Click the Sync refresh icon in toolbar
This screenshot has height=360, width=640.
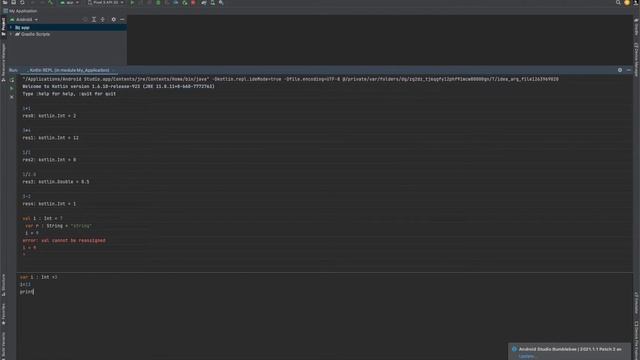tap(22, 2)
